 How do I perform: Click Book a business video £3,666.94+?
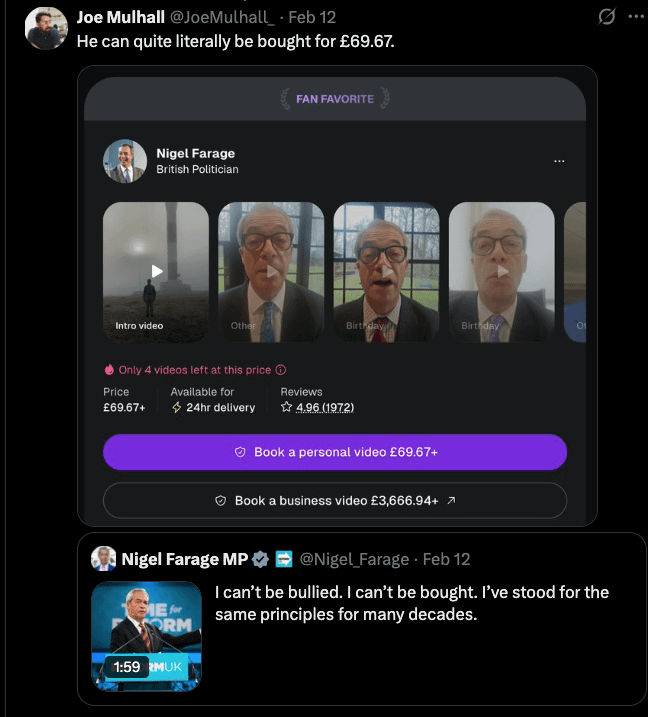click(335, 501)
